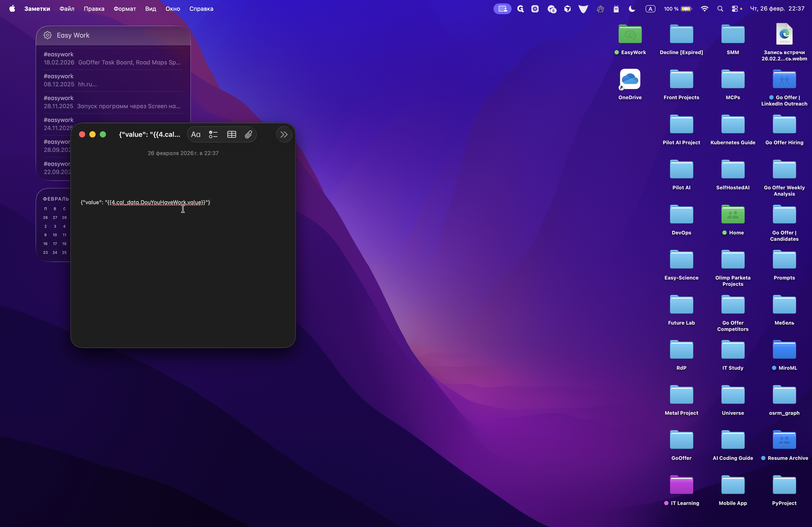Open the Easy Work widget settings gear
This screenshot has width=812, height=527.
[x=47, y=35]
